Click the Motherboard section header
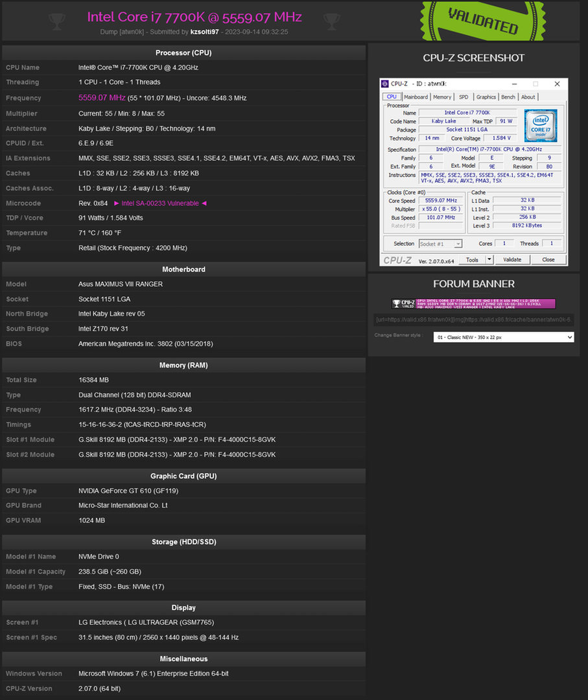 pos(183,269)
